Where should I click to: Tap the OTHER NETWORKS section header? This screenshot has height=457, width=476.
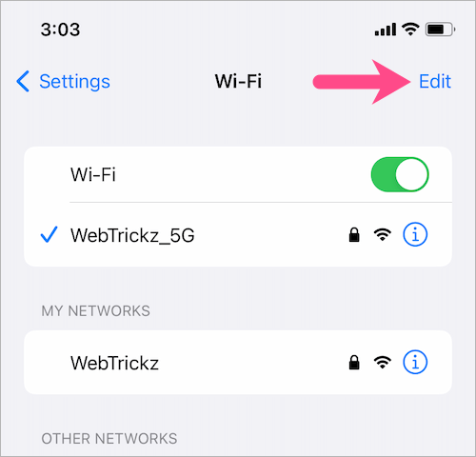(109, 439)
